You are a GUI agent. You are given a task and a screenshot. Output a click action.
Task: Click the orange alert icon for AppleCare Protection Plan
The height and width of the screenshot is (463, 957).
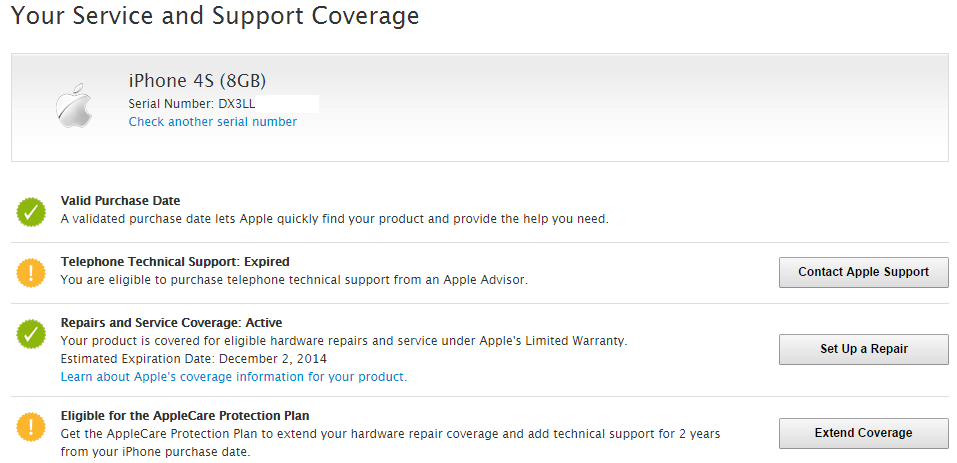(31, 427)
